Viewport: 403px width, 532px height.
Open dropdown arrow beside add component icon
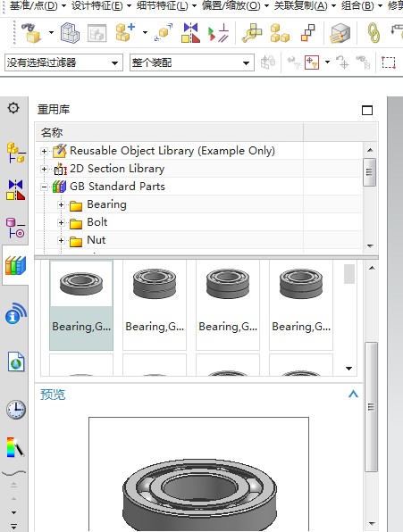point(146,32)
